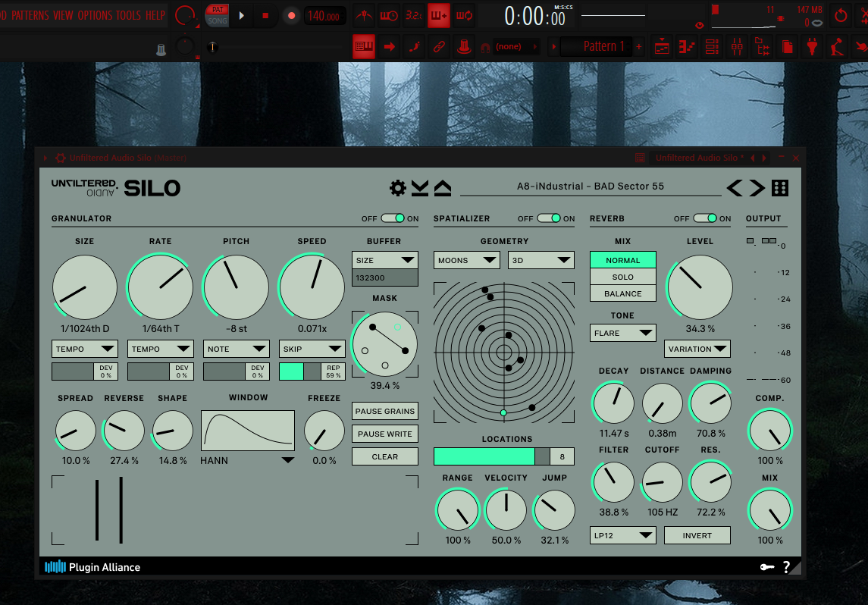This screenshot has width=868, height=605.
Task: Open the OPTIONS menu
Action: pyautogui.click(x=95, y=15)
